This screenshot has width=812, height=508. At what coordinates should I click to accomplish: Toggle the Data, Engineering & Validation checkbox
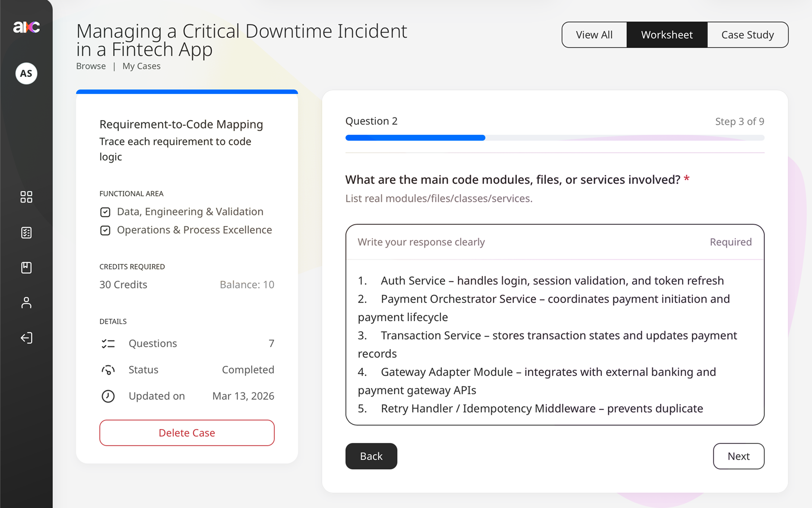pos(105,212)
